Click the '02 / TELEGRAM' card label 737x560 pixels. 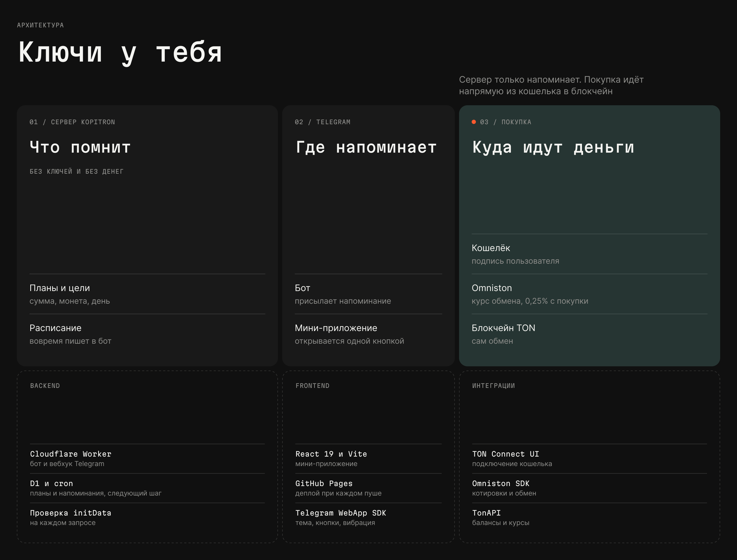(x=322, y=122)
